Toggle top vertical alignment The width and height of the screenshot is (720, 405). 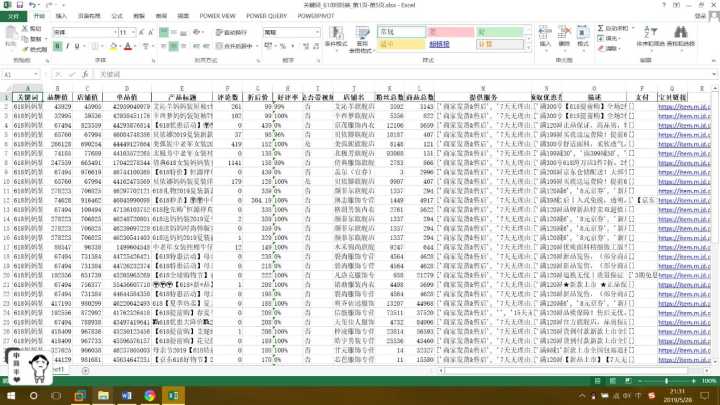pyautogui.click(x=163, y=32)
